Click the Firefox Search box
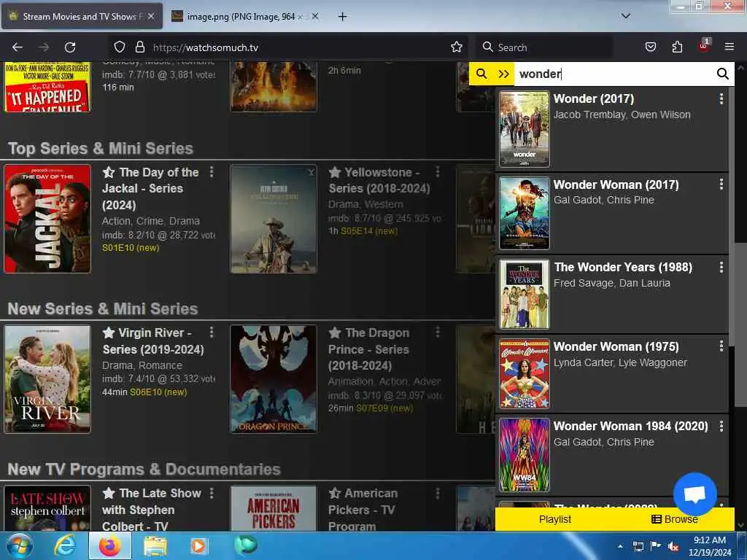The height and width of the screenshot is (560, 747). click(544, 47)
